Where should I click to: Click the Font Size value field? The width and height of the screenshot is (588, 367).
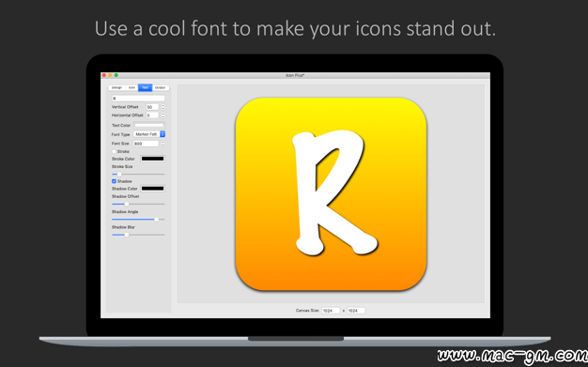coord(147,144)
